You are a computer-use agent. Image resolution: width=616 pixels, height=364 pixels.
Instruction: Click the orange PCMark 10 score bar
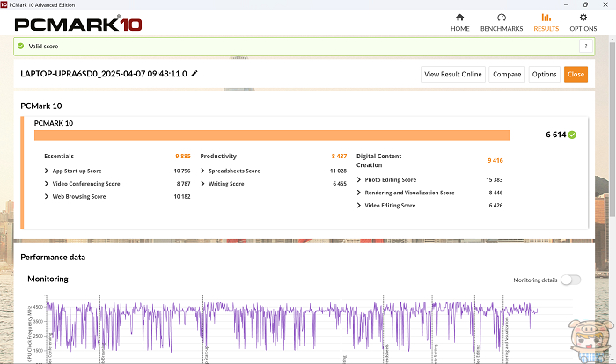click(x=272, y=135)
